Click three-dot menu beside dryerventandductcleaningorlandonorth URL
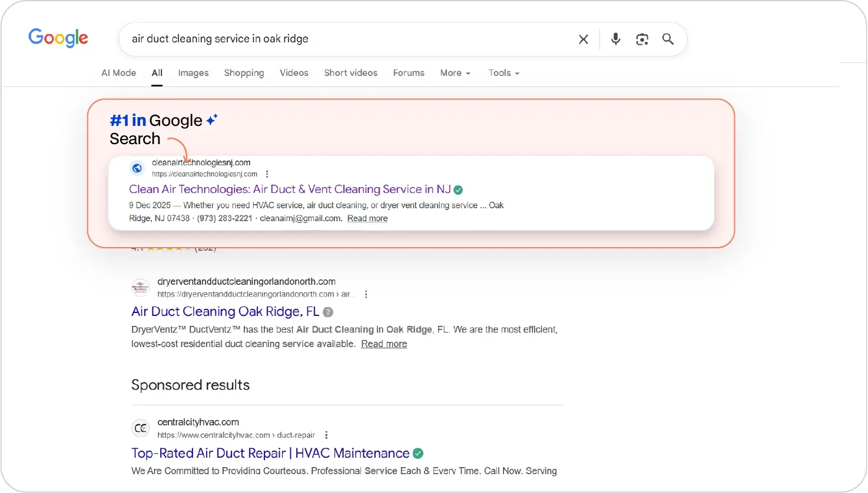This screenshot has width=868, height=493. (x=366, y=294)
